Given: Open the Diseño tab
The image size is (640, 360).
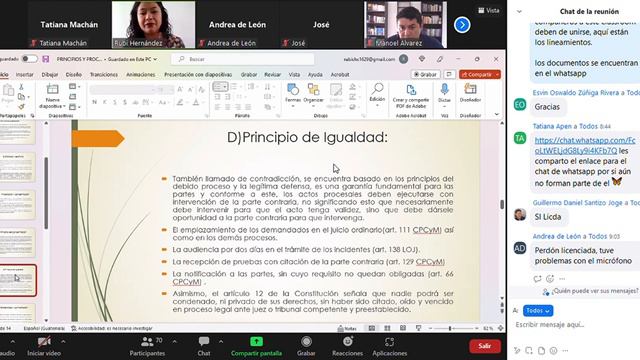Looking at the screenshot, I should (x=73, y=74).
